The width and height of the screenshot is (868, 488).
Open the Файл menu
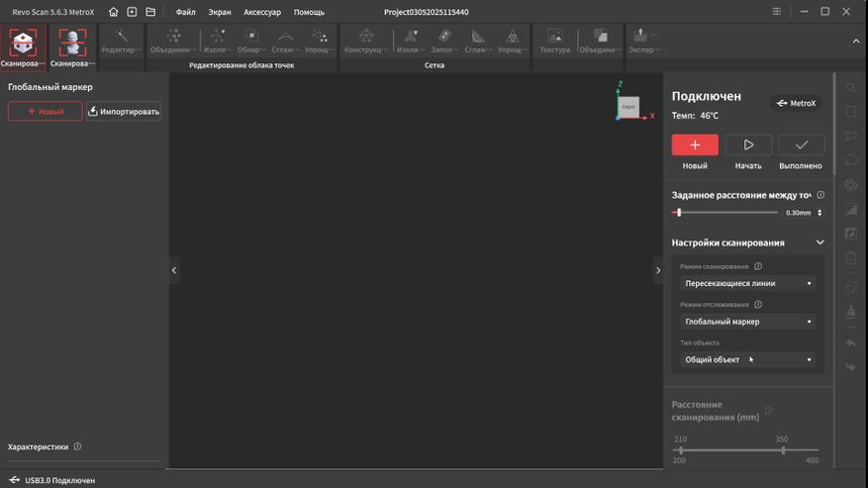click(x=185, y=12)
